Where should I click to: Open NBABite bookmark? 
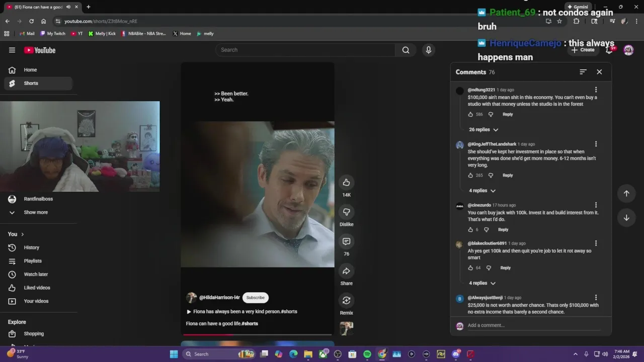pos(144,34)
